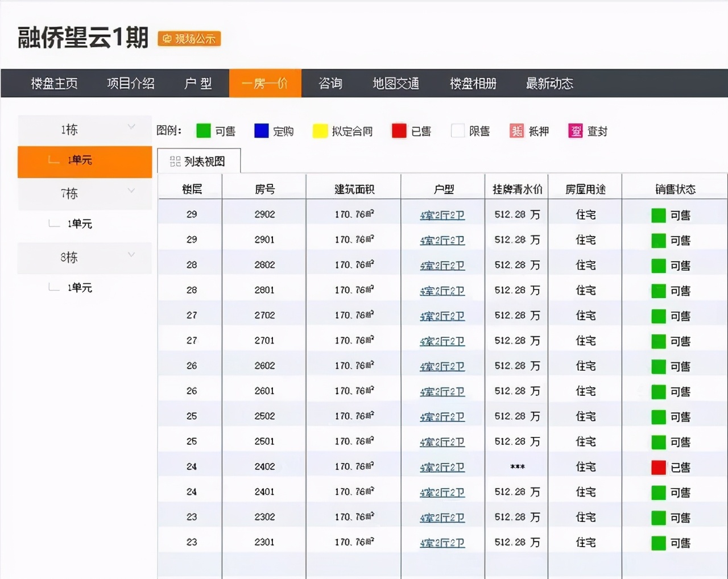Screen dimensions: 728x579
Task: Click the red 已售 legend icon
Action: (399, 130)
